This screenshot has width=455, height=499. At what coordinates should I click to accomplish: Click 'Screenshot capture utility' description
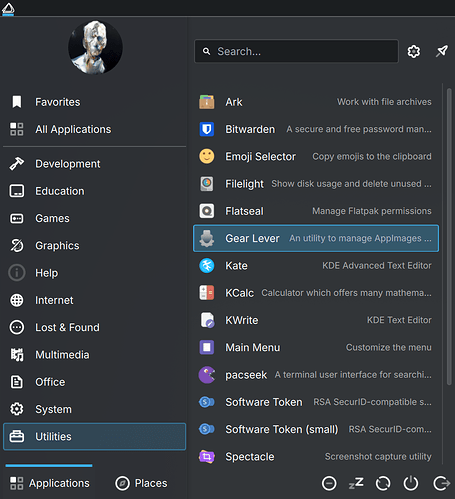[378, 456]
